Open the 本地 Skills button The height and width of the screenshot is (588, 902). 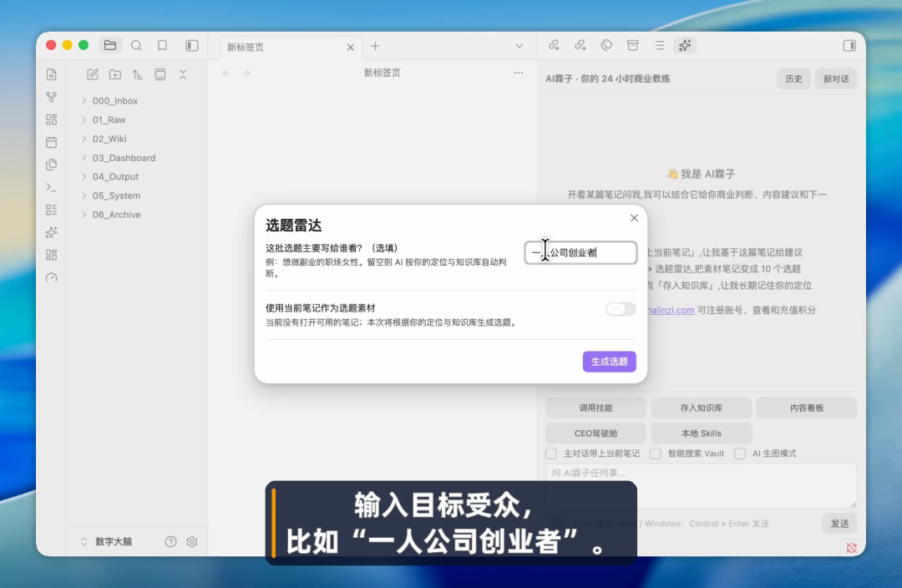tap(701, 433)
